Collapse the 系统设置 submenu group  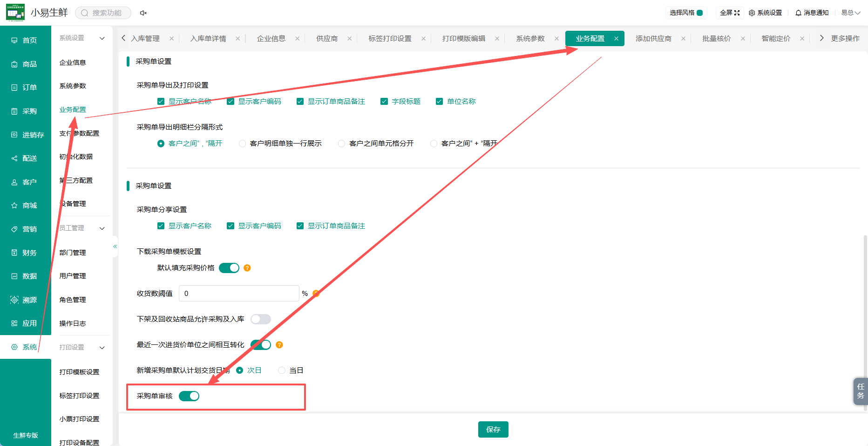coord(102,38)
